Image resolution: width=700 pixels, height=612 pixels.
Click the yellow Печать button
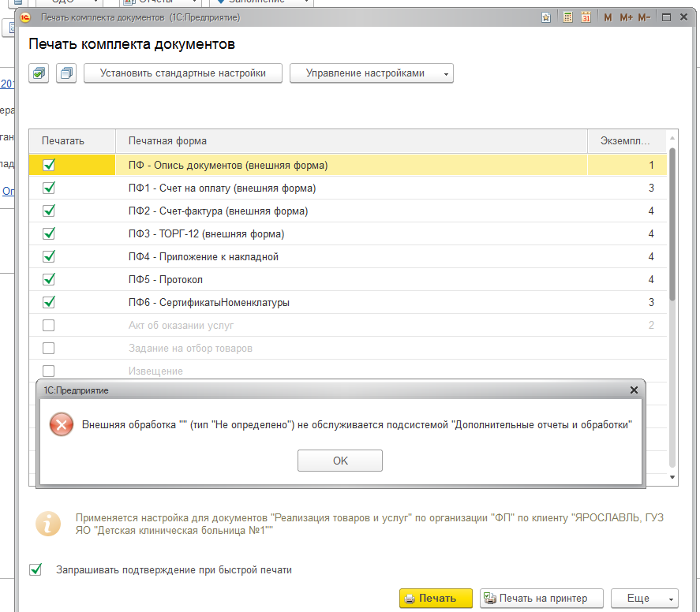[436, 599]
